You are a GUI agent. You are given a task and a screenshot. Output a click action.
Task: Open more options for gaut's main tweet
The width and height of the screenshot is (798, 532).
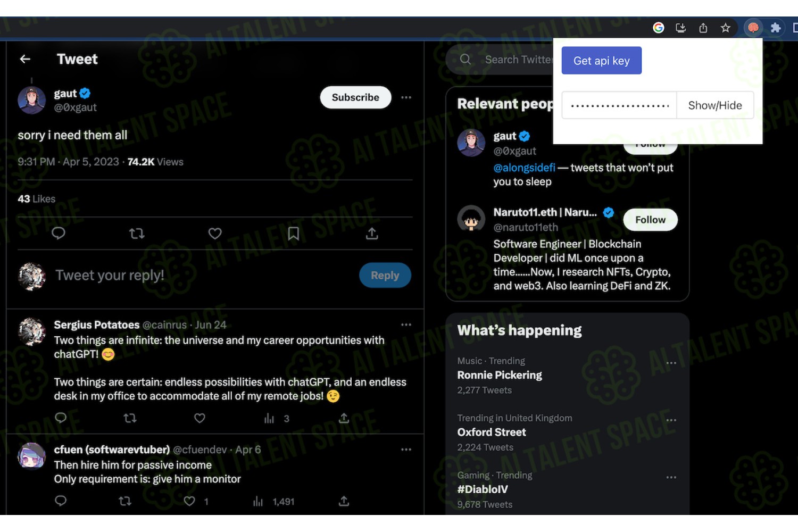(406, 97)
